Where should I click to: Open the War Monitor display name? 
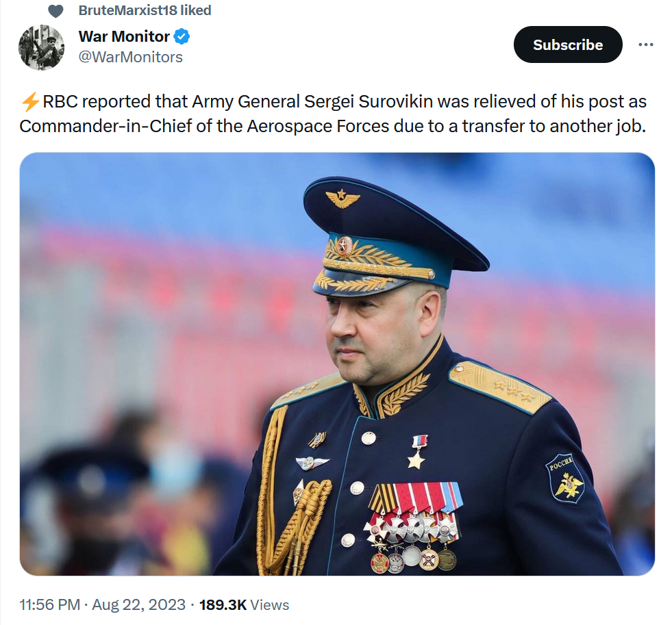(x=124, y=36)
